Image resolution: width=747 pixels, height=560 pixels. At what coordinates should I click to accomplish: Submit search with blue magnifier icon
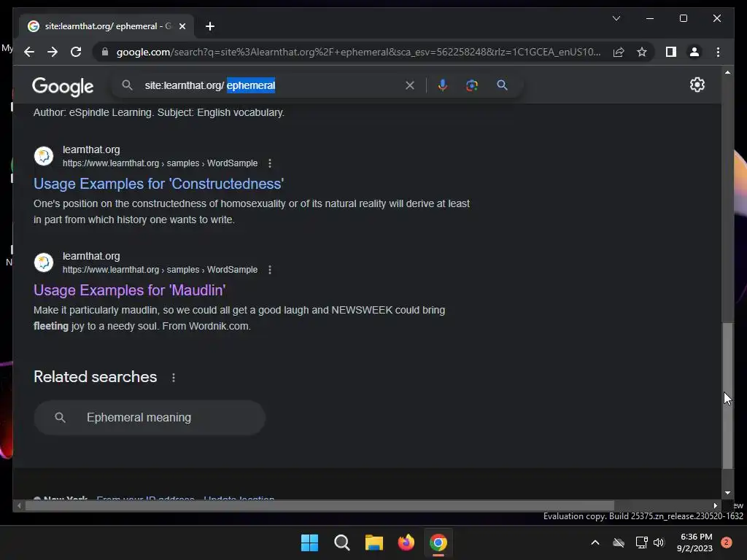(x=502, y=85)
